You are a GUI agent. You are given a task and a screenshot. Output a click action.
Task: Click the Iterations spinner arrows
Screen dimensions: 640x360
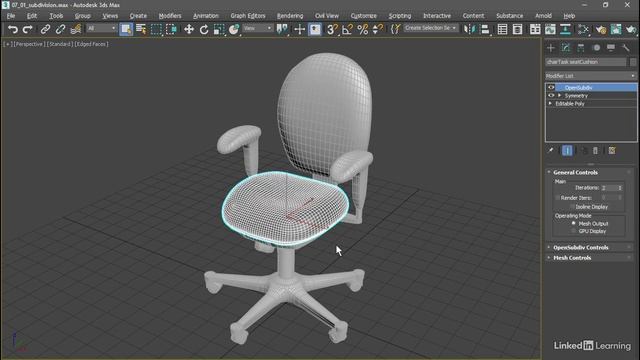point(620,188)
